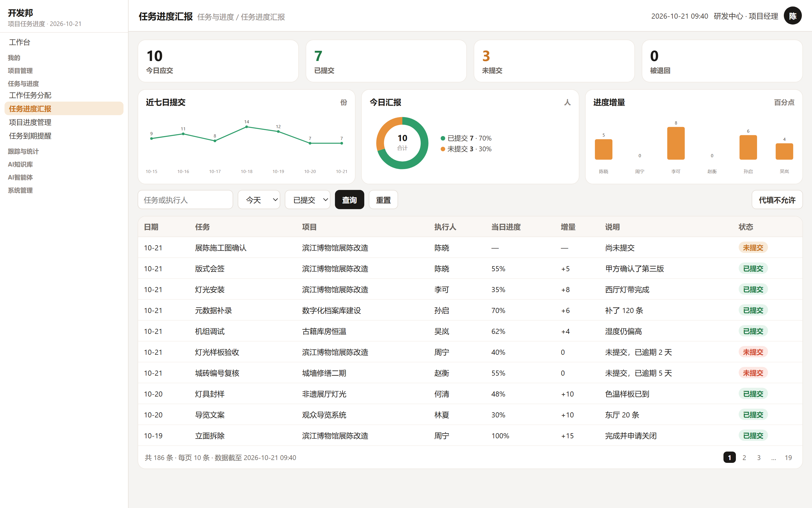Expand the 项目管理 sidebar group
Viewport: 812px width, 508px height.
20,71
